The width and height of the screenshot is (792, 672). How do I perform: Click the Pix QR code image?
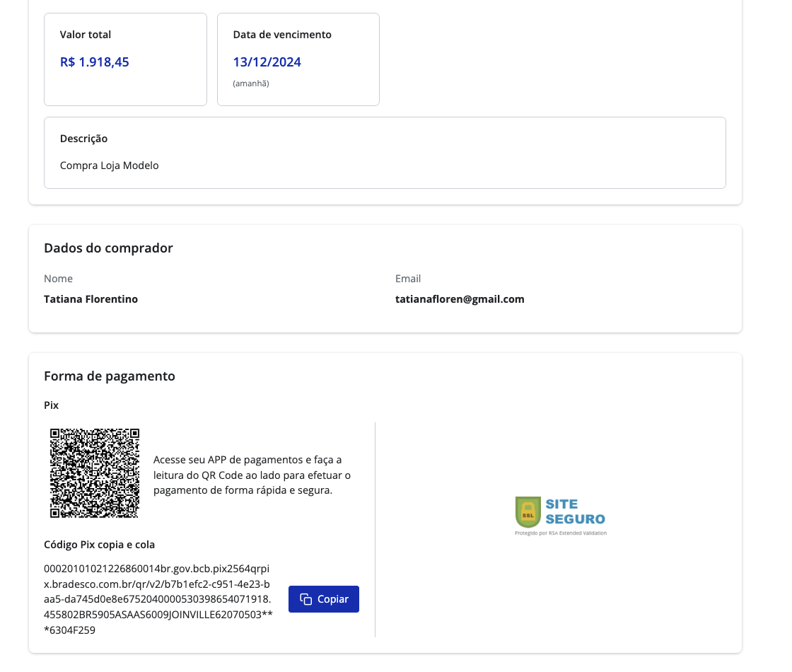click(95, 473)
